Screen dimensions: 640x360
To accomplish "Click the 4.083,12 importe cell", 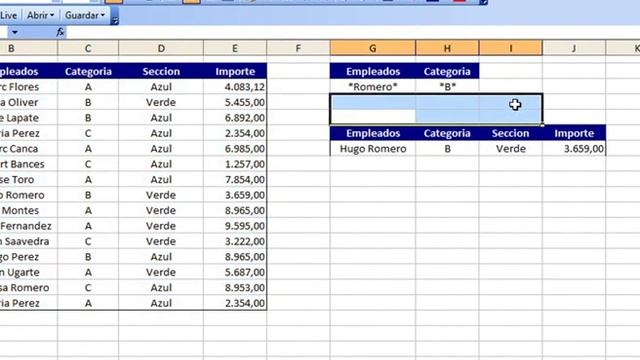I will click(x=235, y=87).
